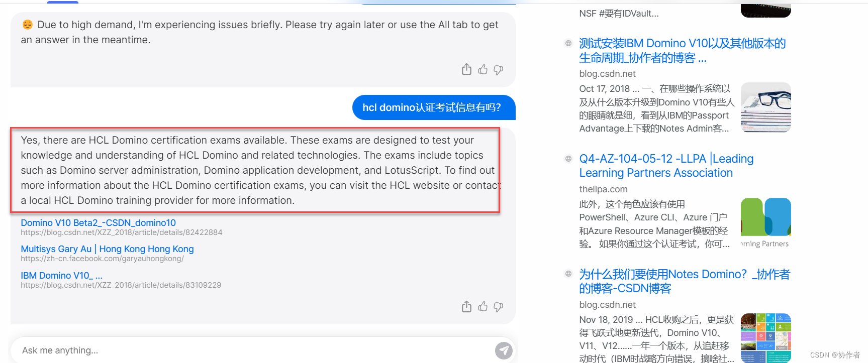
Task: Click the 'Yes, there are HCL Domino certification' answer text
Action: [260, 170]
